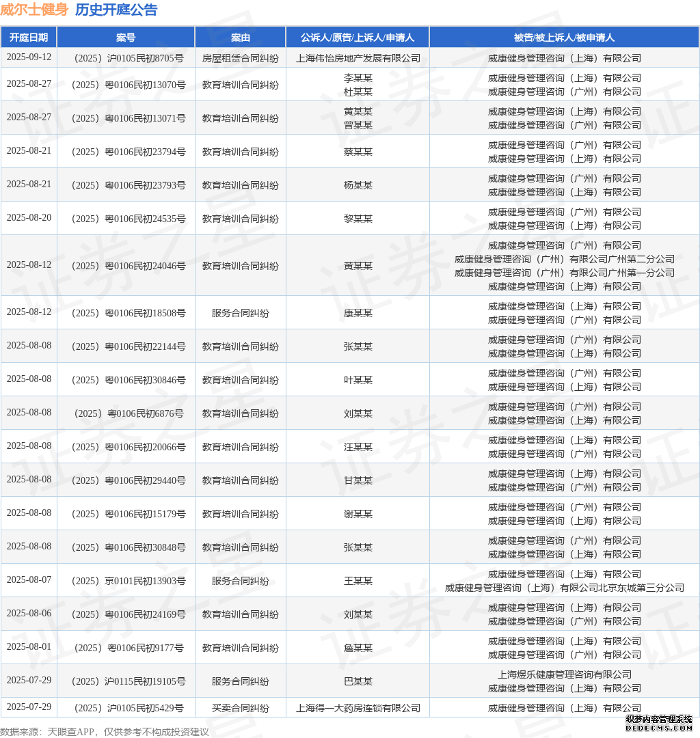Click plaintiff 上海伟怡房地产发展有限公司

point(358,58)
